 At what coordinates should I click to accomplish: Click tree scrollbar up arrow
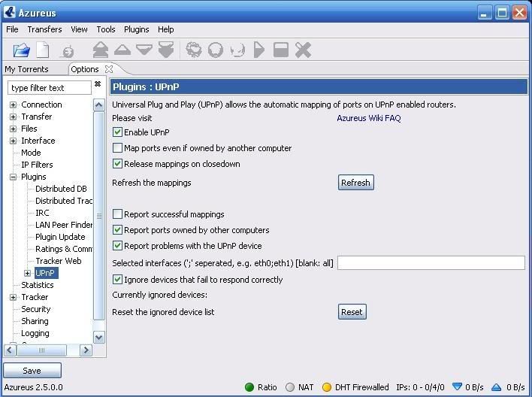click(x=99, y=105)
